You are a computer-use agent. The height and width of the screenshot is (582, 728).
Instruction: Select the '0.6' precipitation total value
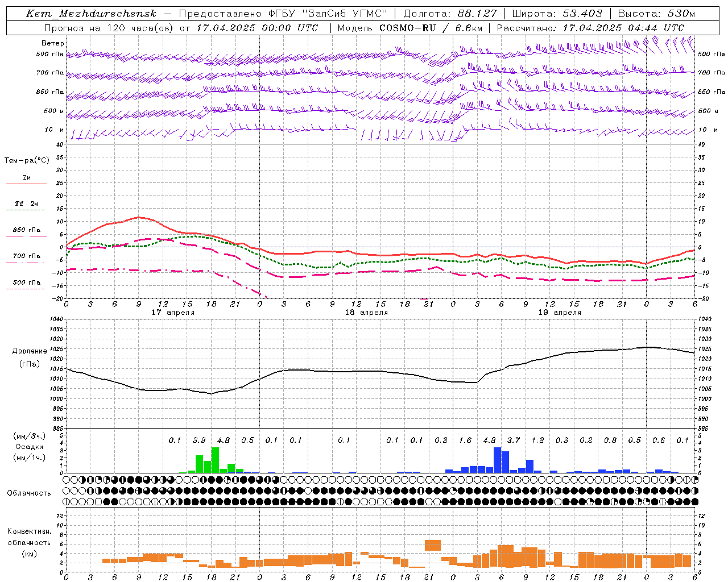(659, 440)
